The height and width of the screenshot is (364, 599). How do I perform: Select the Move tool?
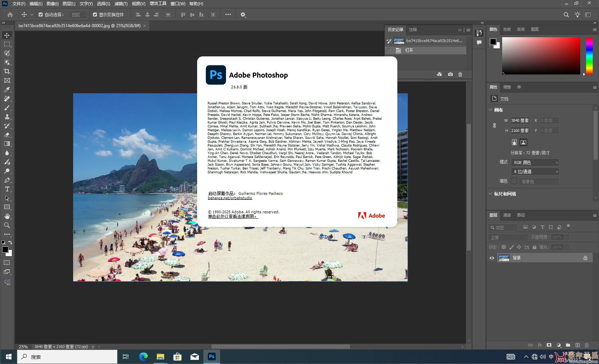(7, 35)
